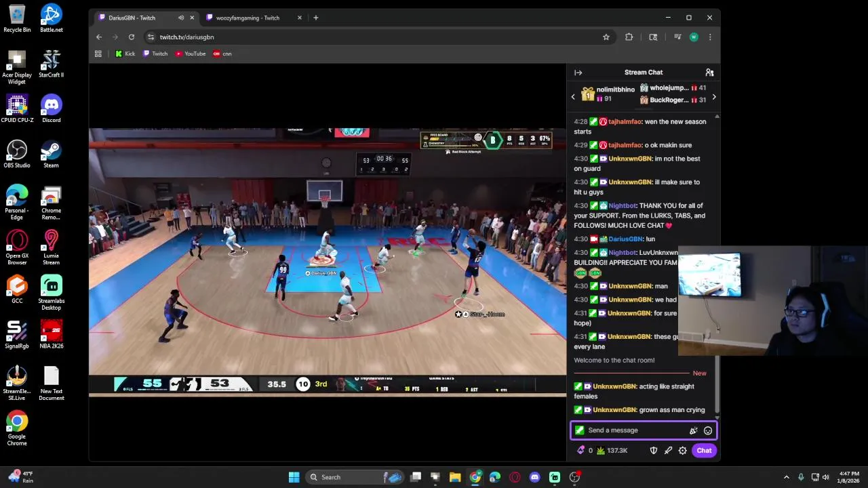Open NBA 2K26 desktop shortcut
Viewport: 868px width, 488px height.
pos(51,335)
